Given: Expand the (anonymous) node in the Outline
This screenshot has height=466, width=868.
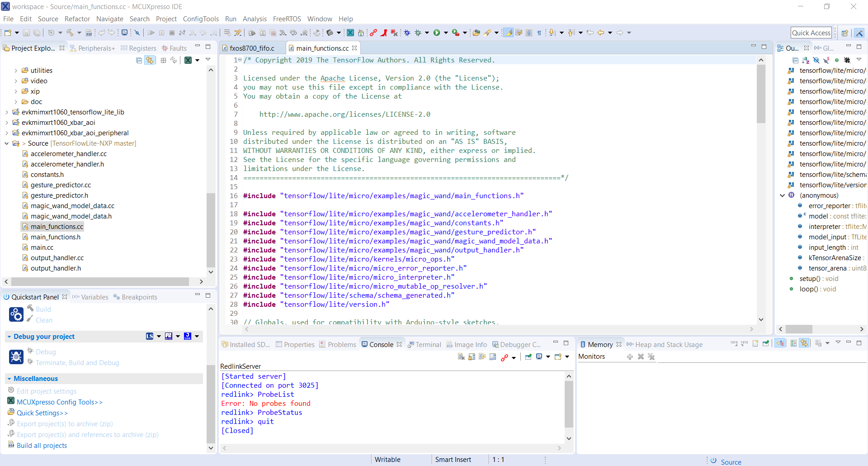Looking at the screenshot, I should [782, 195].
